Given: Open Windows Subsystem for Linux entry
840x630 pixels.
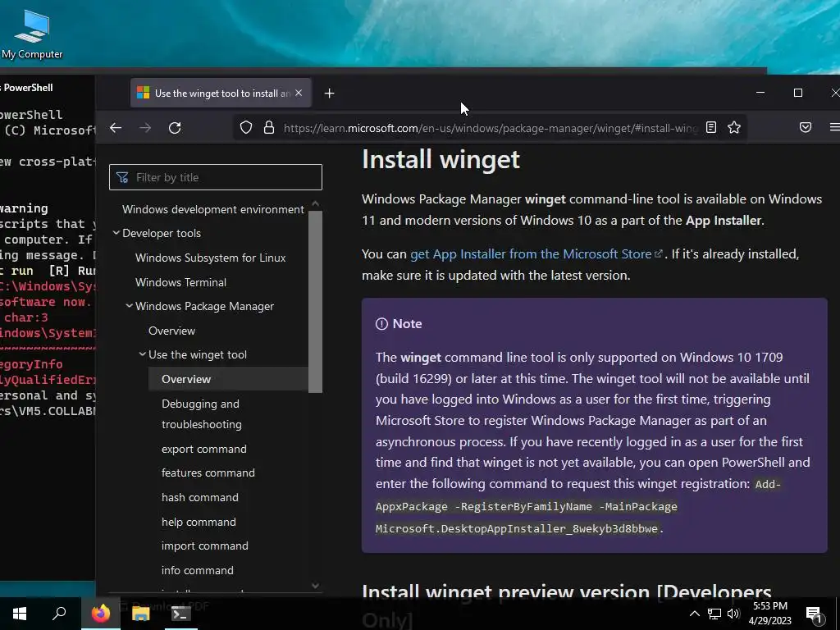Looking at the screenshot, I should (x=210, y=258).
